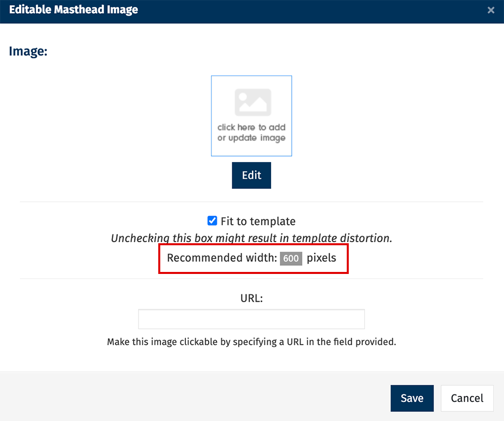Focus the URL input field

251,319
